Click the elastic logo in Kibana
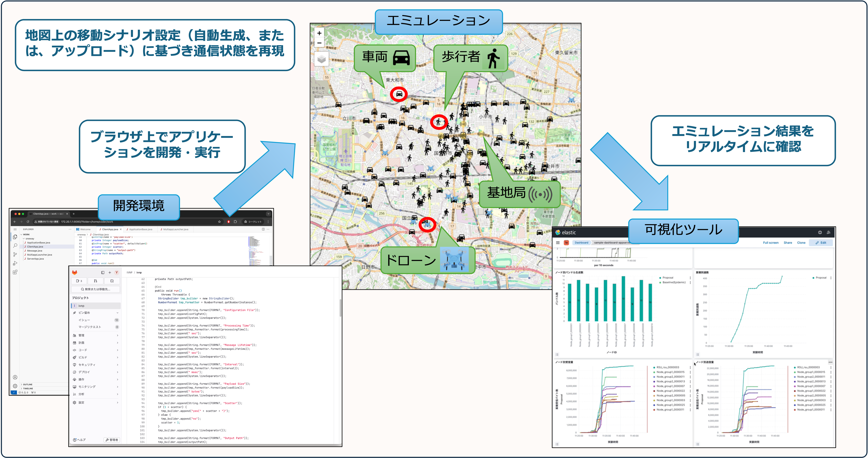This screenshot has height=458, width=868. (566, 233)
